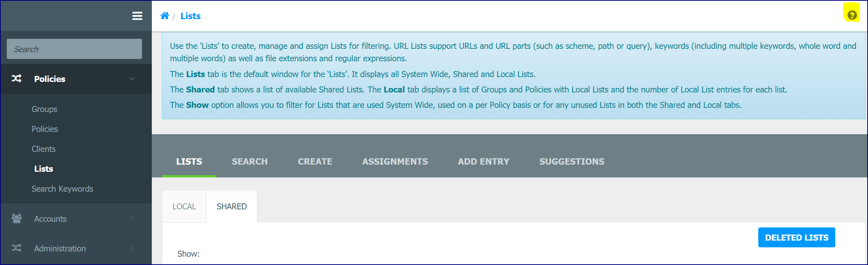The image size is (868, 265).
Task: Click the Policies shuffle icon in sidebar
Action: pyautogui.click(x=17, y=79)
